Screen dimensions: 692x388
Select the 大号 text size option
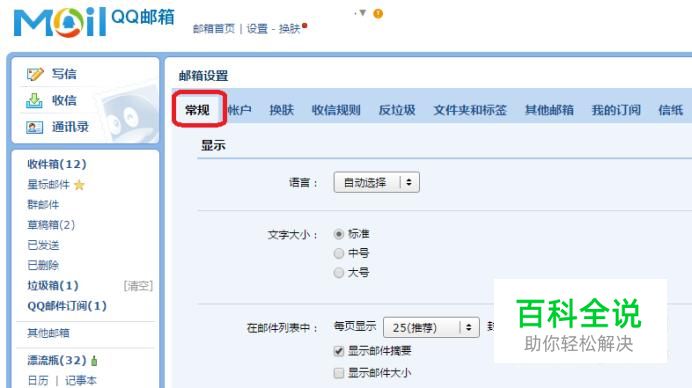(x=338, y=273)
